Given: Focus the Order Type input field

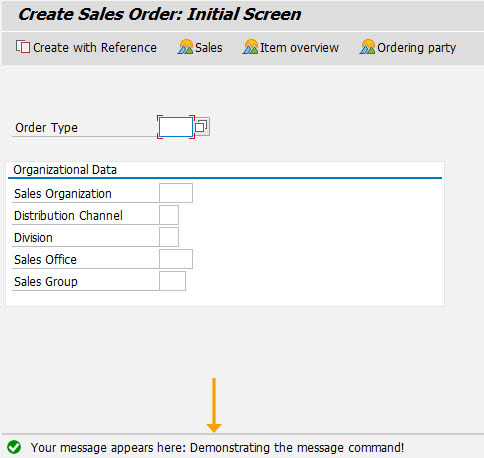Looking at the screenshot, I should [176, 127].
